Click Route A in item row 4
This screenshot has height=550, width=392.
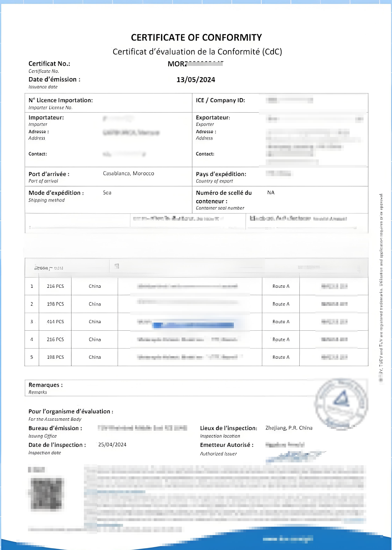[281, 340]
